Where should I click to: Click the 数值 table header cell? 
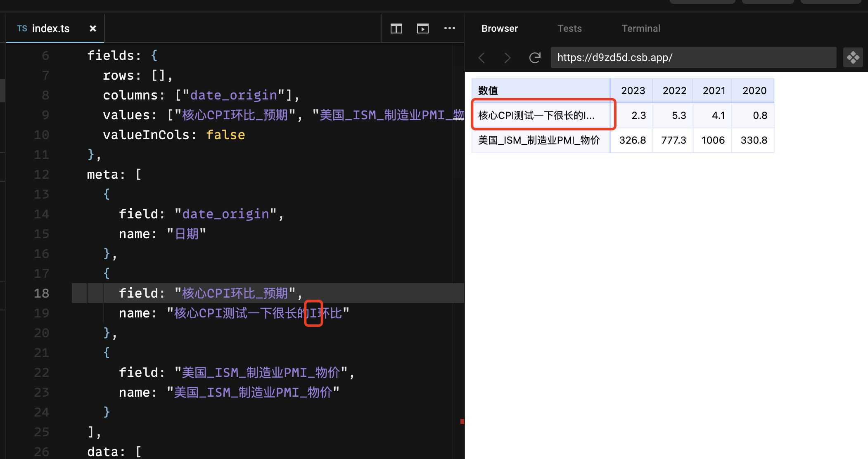[488, 90]
